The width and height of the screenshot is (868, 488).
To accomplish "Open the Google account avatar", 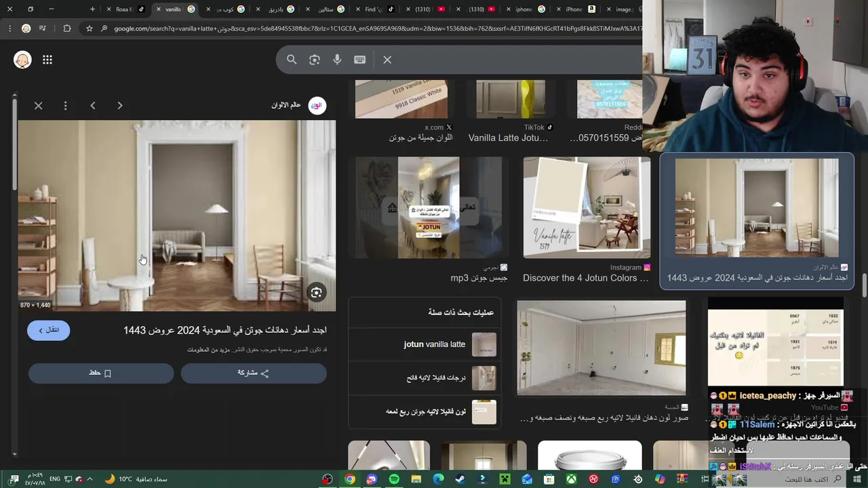I will click(x=23, y=60).
